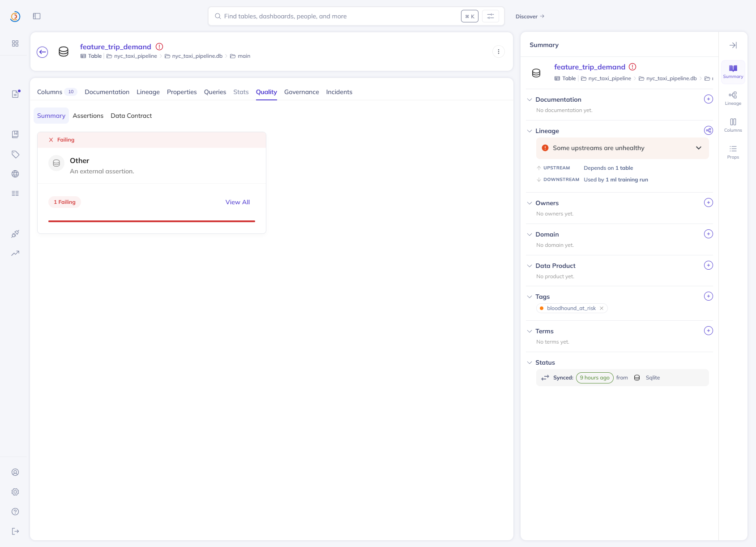This screenshot has width=756, height=547.
Task: Open nyc_taxi_pipeline.db breadcrumb in header
Action: 194,56
